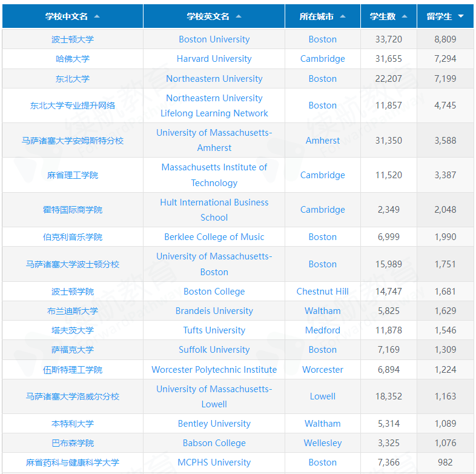The height and width of the screenshot is (474, 476).
Task: Open University of Massachusetts-Lowell link
Action: coord(214,396)
